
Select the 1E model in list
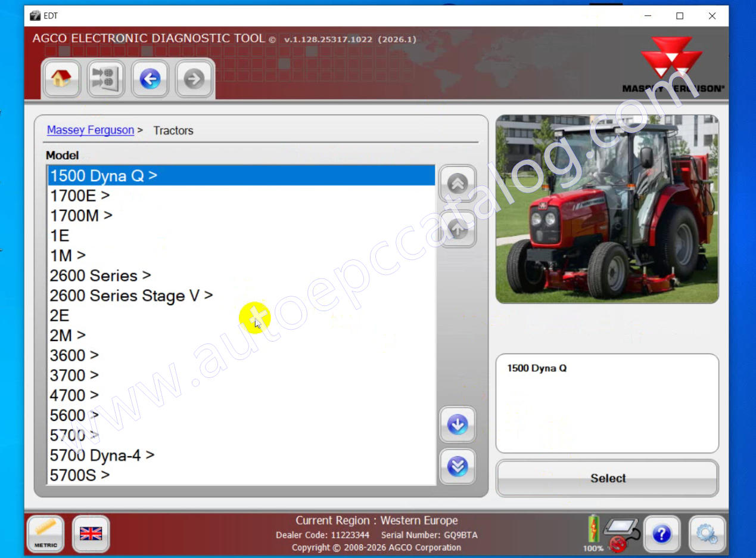60,235
